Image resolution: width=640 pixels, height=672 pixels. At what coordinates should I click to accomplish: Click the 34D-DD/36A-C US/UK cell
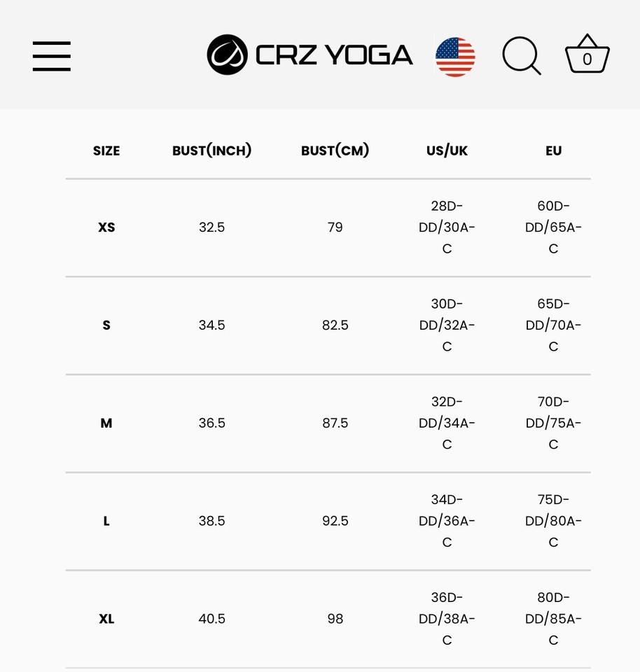[x=447, y=521]
